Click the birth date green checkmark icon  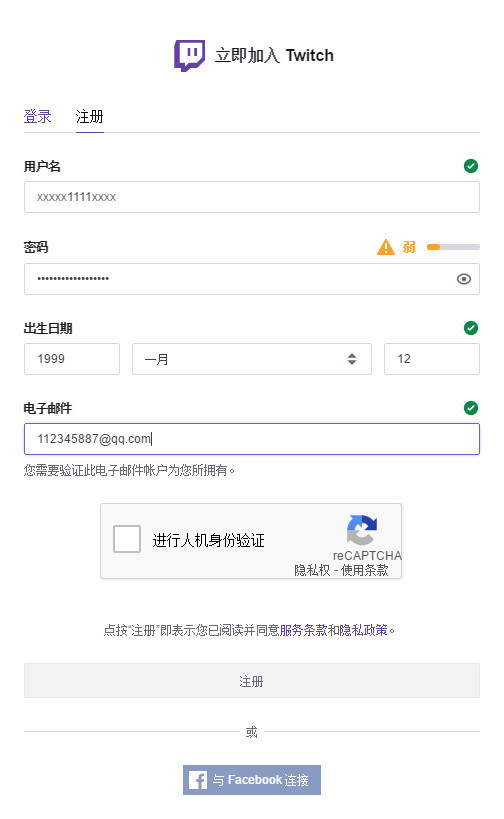pos(471,328)
